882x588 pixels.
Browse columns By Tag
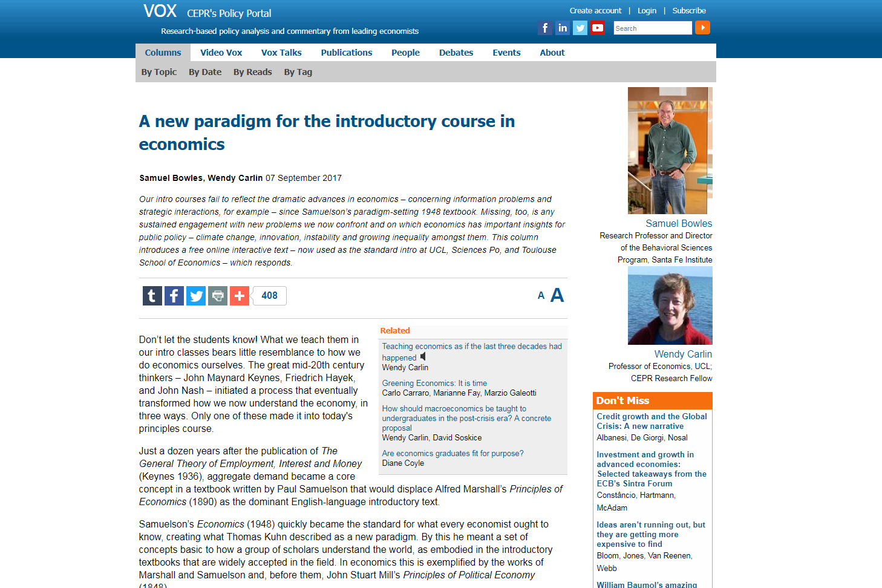click(298, 72)
